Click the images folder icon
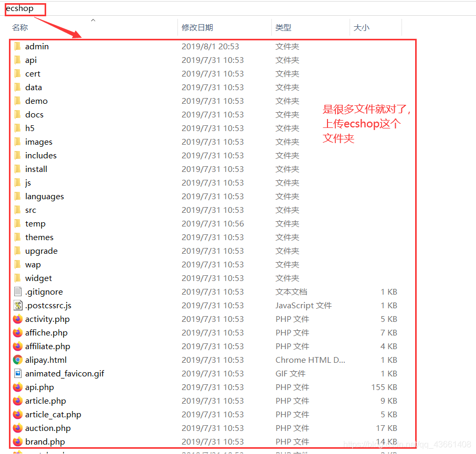This screenshot has width=476, height=454. pyautogui.click(x=18, y=142)
